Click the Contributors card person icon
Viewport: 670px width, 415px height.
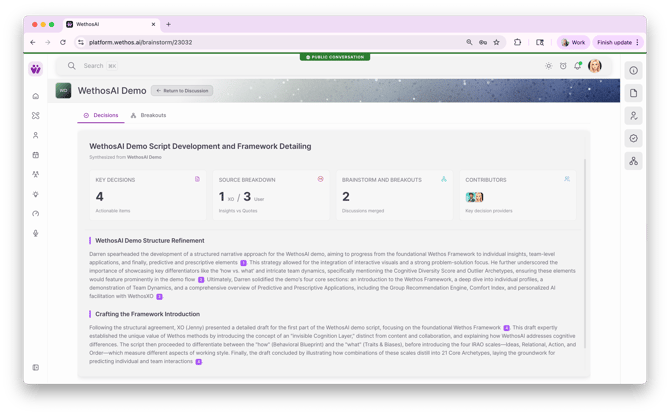567,179
